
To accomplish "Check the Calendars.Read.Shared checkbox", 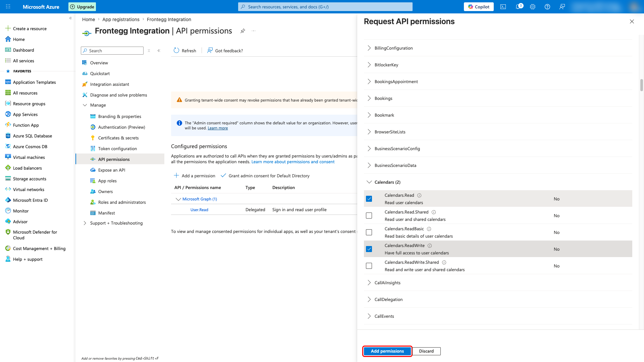I will [x=369, y=216].
